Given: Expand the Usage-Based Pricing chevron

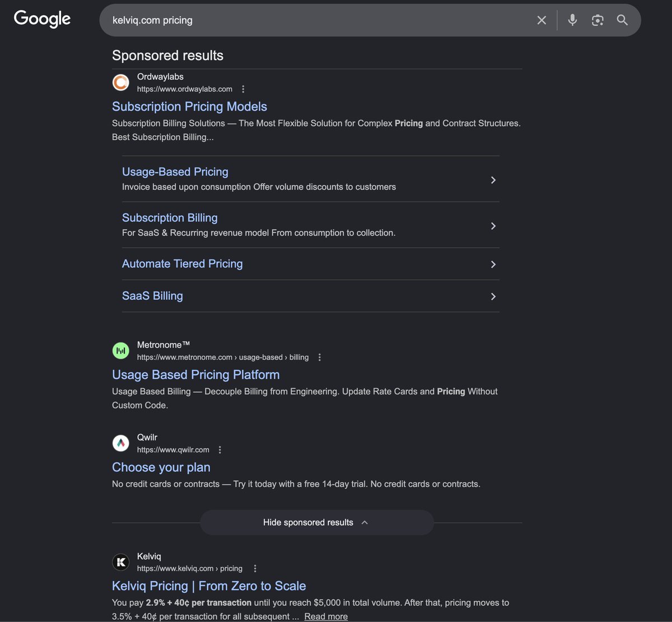Looking at the screenshot, I should pyautogui.click(x=493, y=180).
